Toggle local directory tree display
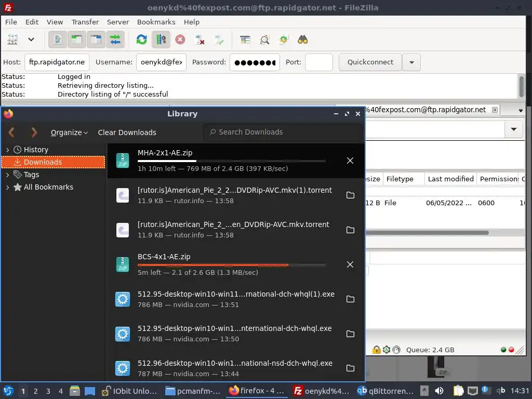 click(77, 39)
